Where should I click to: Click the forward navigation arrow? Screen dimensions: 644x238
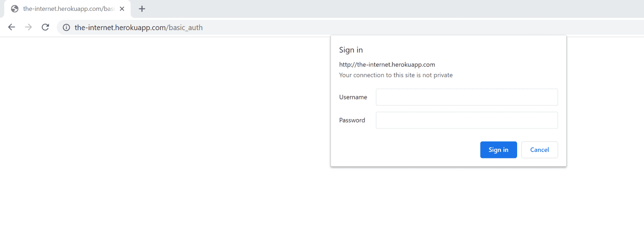point(28,27)
